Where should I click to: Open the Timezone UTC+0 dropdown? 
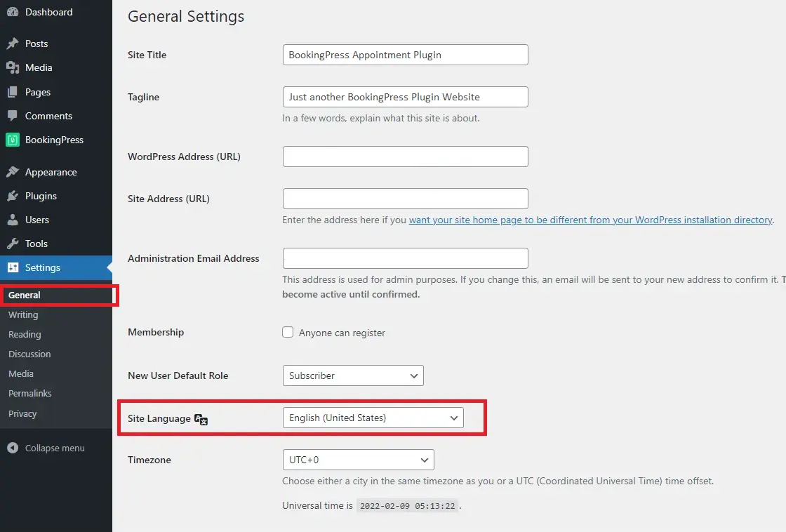(x=358, y=460)
